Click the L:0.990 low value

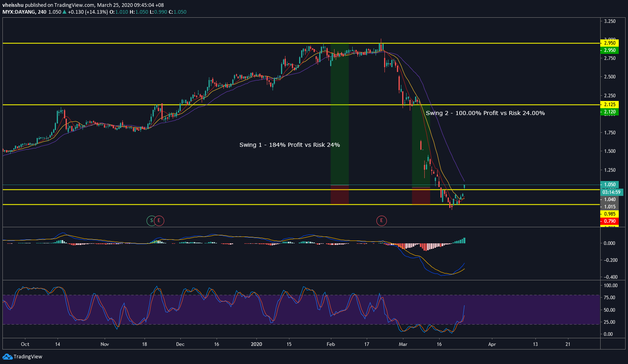(158, 12)
